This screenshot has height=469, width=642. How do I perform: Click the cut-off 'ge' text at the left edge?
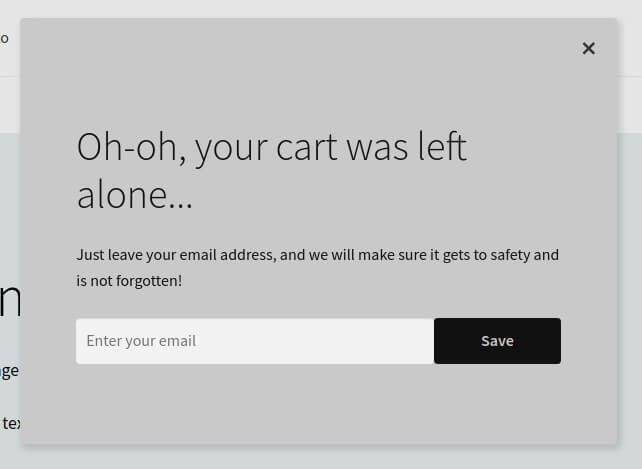click(9, 372)
